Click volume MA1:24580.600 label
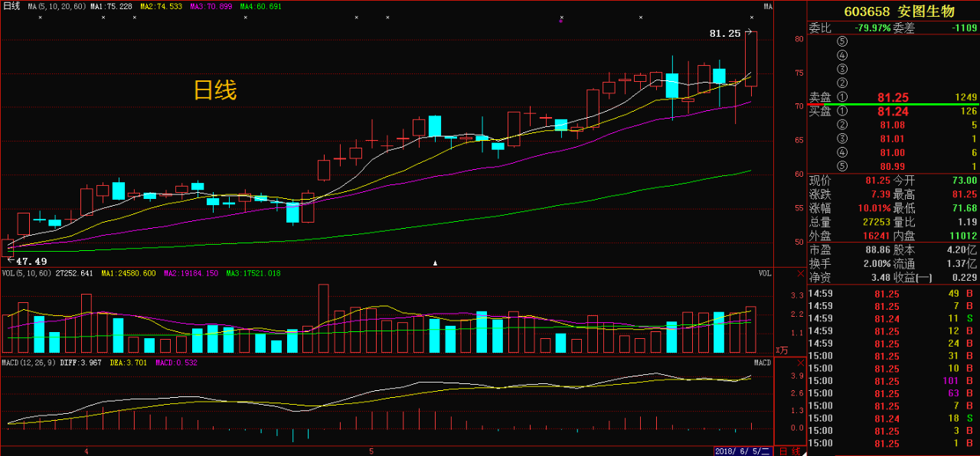980x456 pixels. pyautogui.click(x=129, y=273)
